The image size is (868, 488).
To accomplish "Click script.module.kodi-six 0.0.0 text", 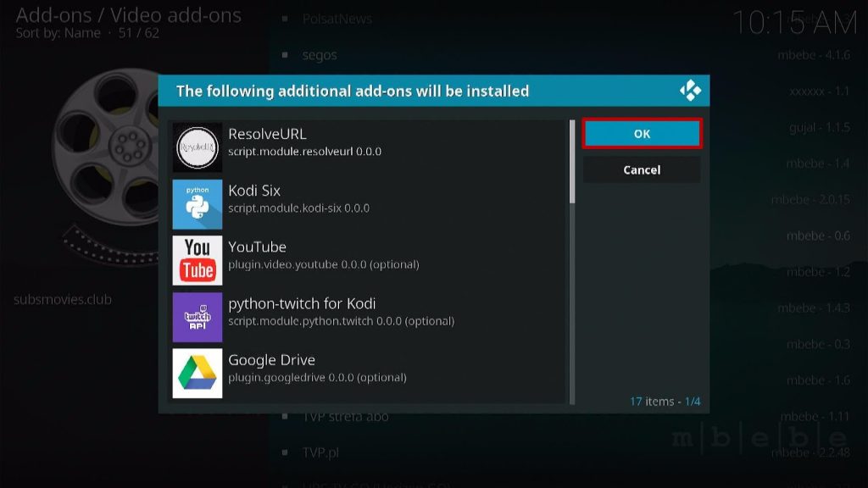I will pyautogui.click(x=299, y=208).
